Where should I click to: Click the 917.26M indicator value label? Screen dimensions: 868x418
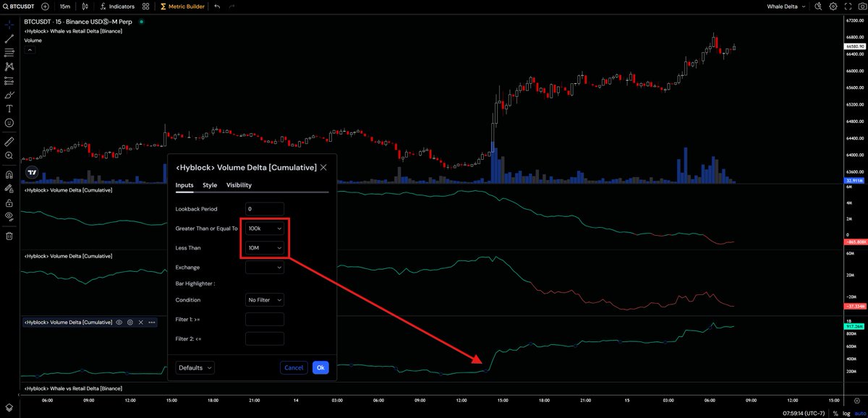click(855, 327)
